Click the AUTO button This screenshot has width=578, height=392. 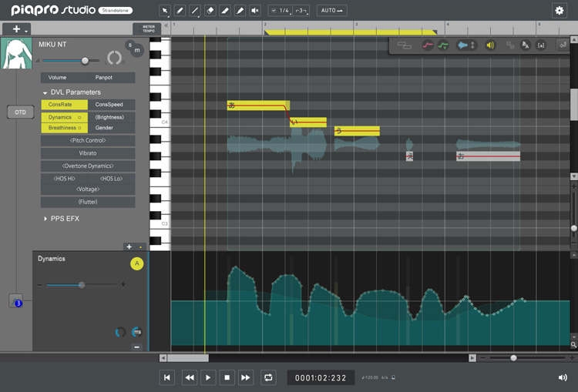(x=331, y=10)
